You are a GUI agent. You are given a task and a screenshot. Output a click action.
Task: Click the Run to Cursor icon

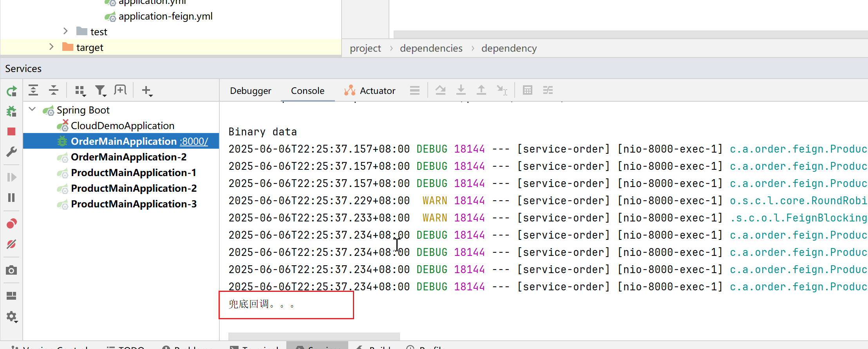pos(502,90)
